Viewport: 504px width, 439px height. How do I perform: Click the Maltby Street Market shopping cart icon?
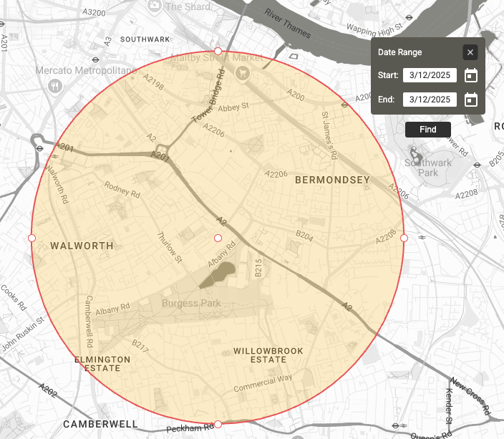pos(243,72)
